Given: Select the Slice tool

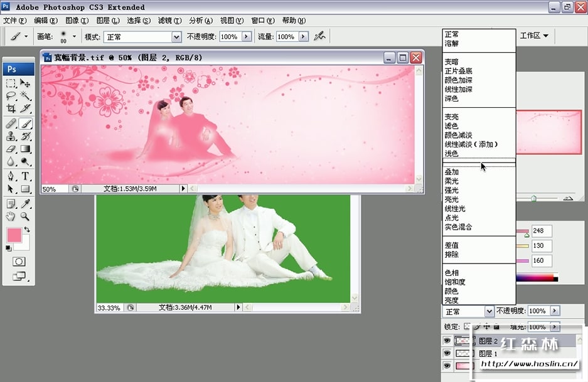Looking at the screenshot, I should pos(25,109).
